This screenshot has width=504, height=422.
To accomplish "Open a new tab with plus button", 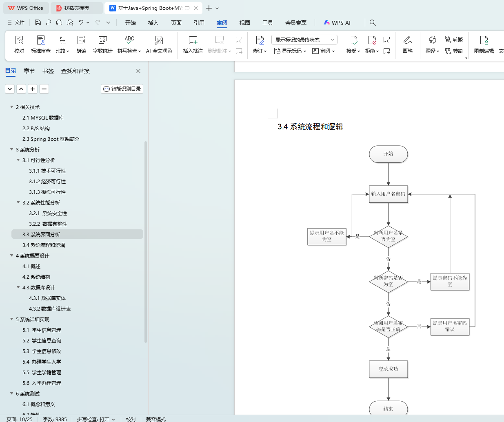I will pyautogui.click(x=209, y=8).
